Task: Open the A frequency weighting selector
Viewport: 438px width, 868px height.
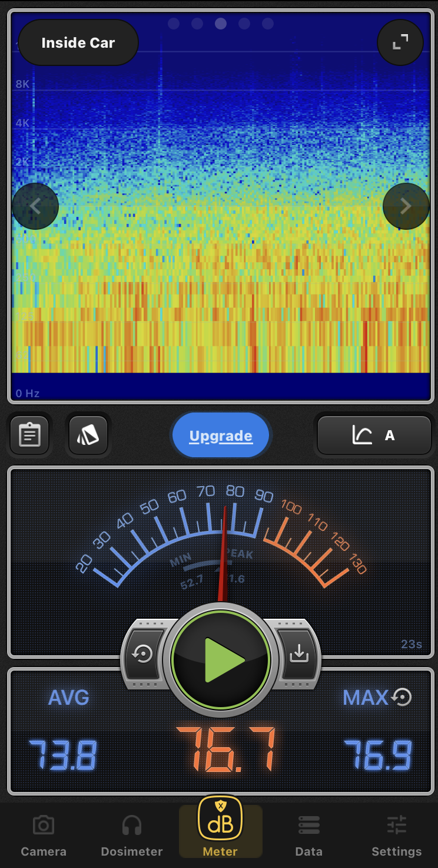Action: point(374,435)
